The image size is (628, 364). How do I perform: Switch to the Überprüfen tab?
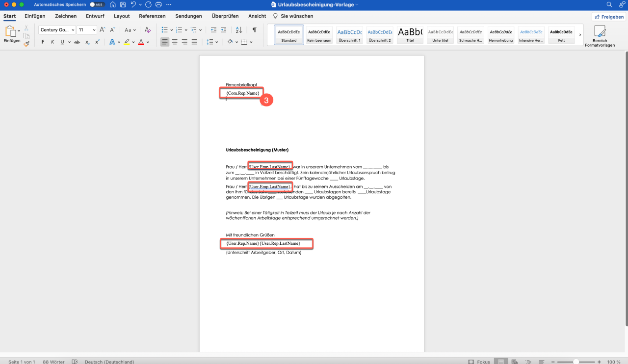(x=225, y=16)
